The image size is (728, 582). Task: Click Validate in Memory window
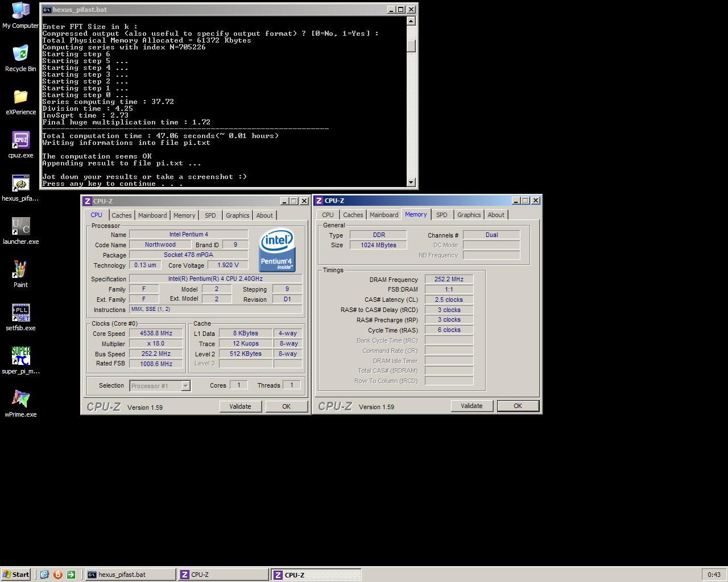point(471,406)
